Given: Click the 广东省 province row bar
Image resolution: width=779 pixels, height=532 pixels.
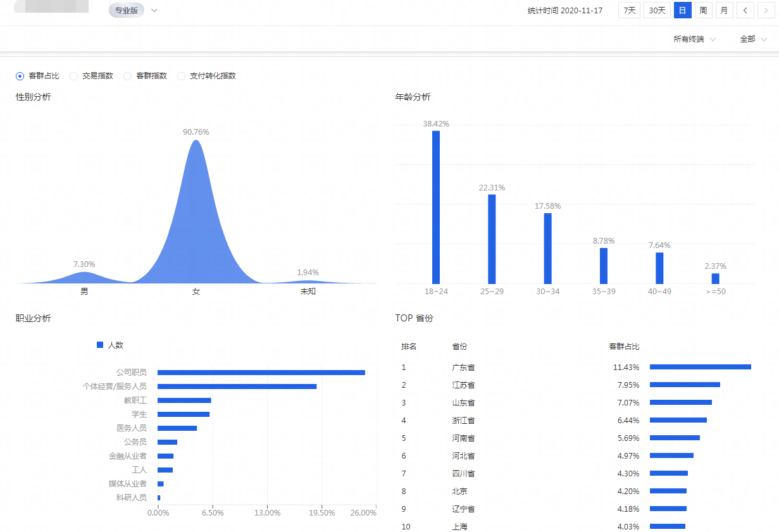Looking at the screenshot, I should point(700,367).
